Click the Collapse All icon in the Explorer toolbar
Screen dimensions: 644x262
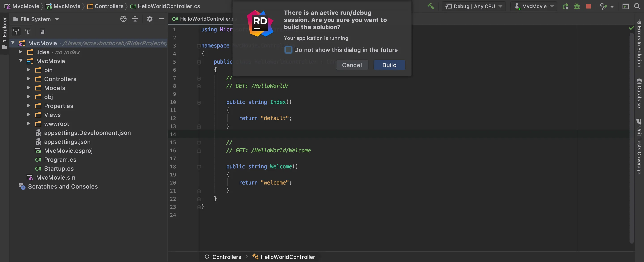point(135,19)
